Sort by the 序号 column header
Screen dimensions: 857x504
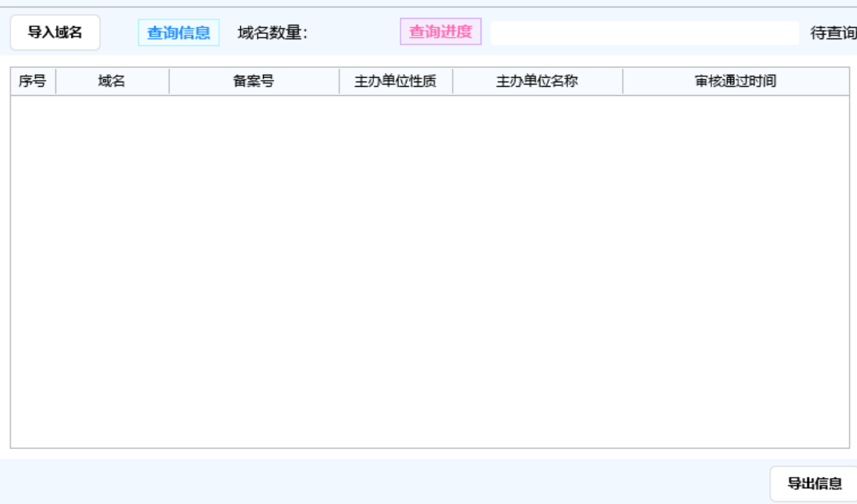(32, 82)
